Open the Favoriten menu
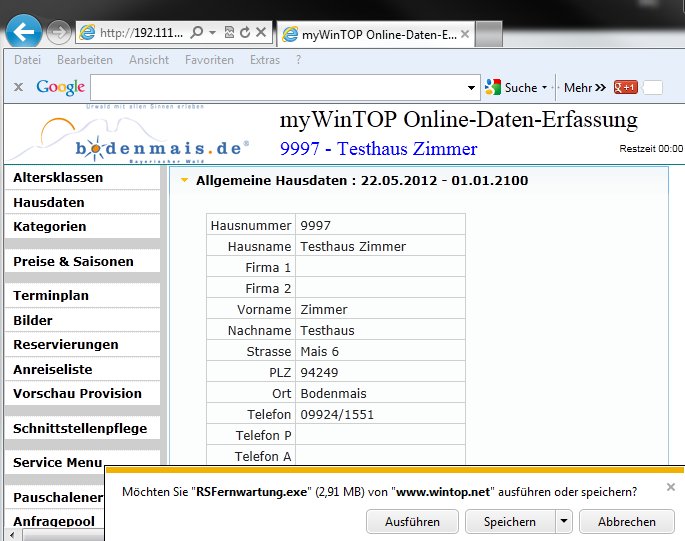The height and width of the screenshot is (541, 685). (209, 60)
